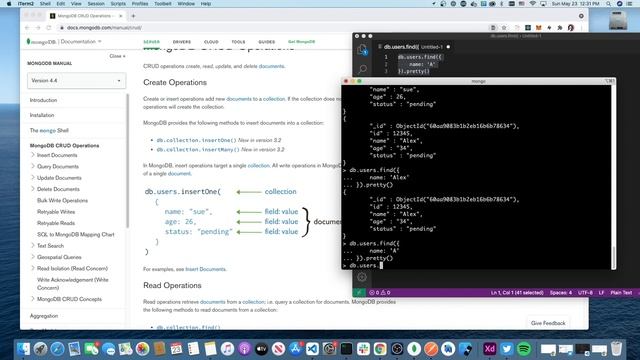
Task: Open Spotify from the dock
Action: coord(524,349)
